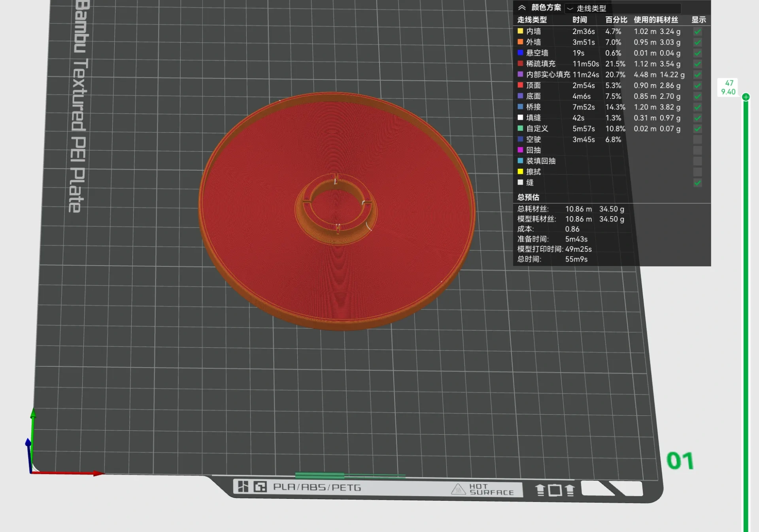The image size is (759, 532).
Task: Click the 准备时间 5m43s value
Action: tap(576, 239)
